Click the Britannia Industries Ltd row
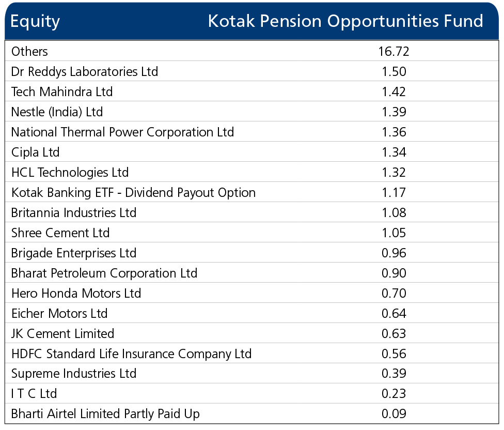Viewport: 504px width, 430px height. coord(74,212)
